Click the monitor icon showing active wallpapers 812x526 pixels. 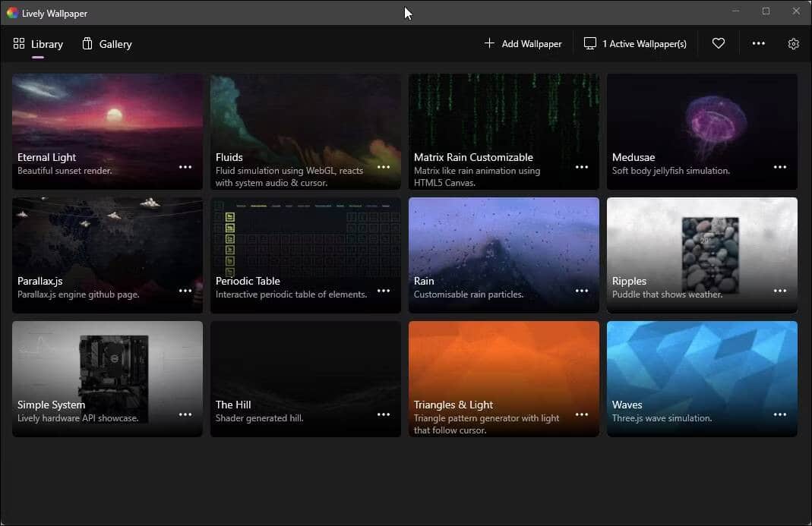pyautogui.click(x=590, y=43)
